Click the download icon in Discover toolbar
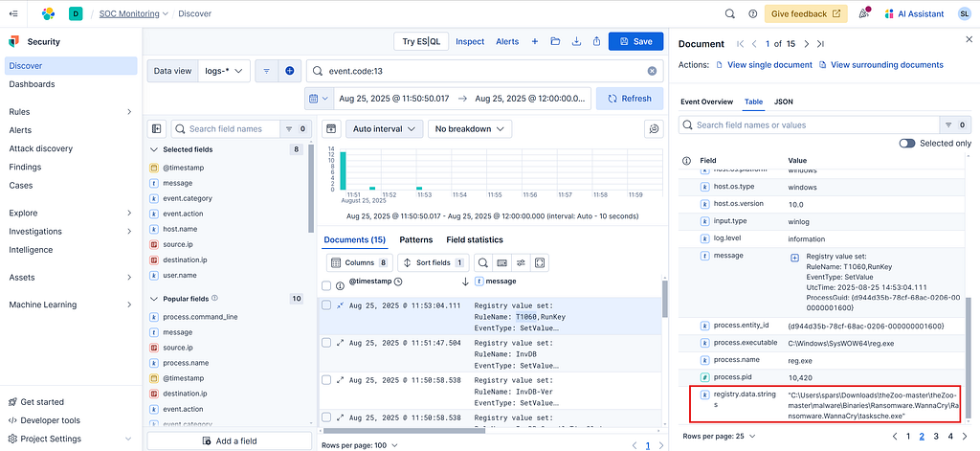 pyautogui.click(x=577, y=41)
